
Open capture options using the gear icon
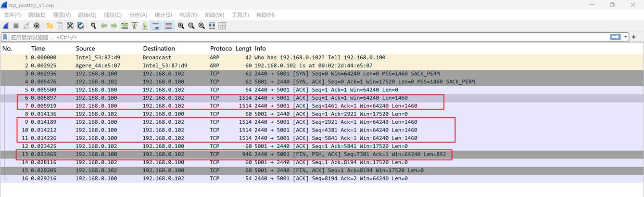click(x=37, y=26)
